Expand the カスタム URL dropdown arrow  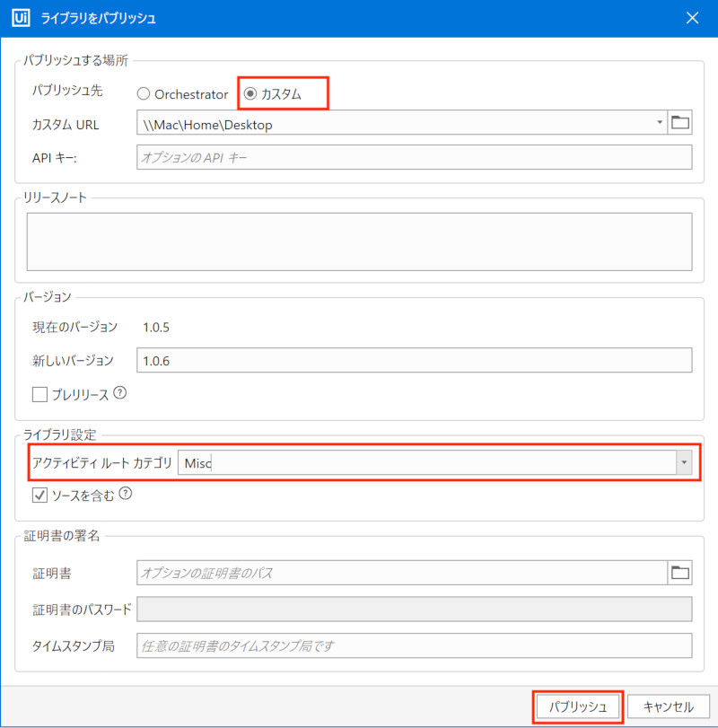[x=659, y=123]
